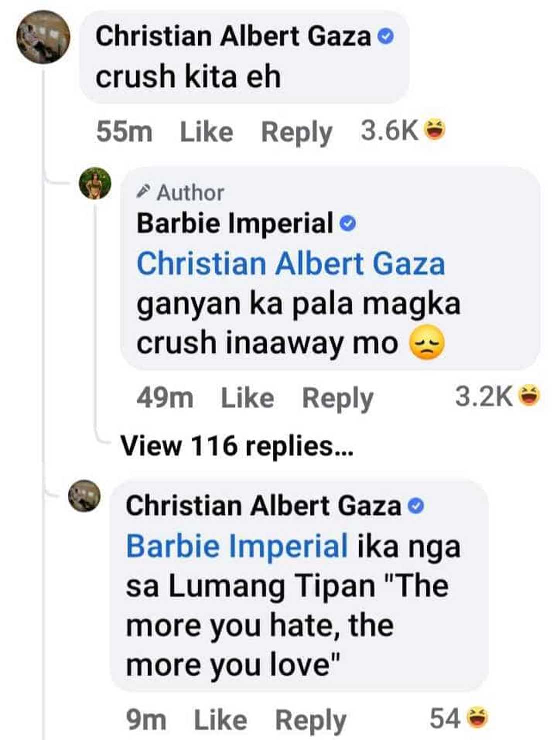Viewport: 560px width, 740px height.
Task: Click the 3.6K reaction count
Action: (389, 131)
